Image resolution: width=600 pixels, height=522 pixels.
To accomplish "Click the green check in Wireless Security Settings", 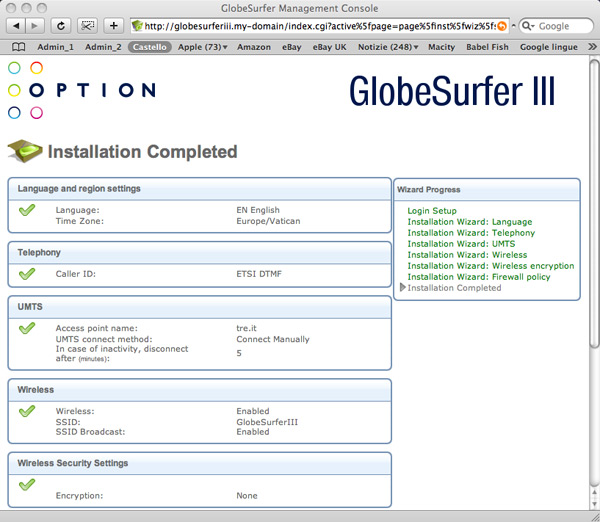I will pyautogui.click(x=27, y=484).
